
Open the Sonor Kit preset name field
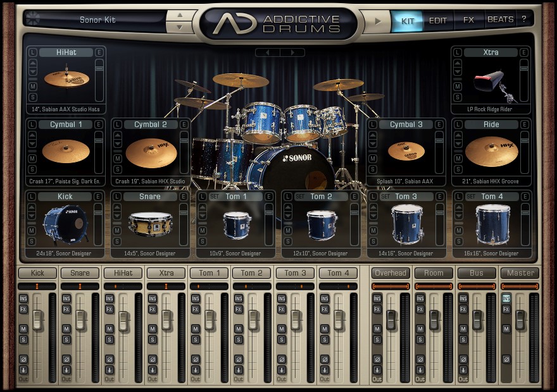coord(97,20)
